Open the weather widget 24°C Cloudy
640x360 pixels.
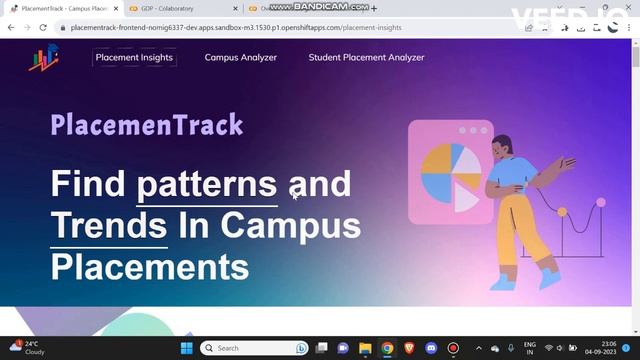coord(27,348)
